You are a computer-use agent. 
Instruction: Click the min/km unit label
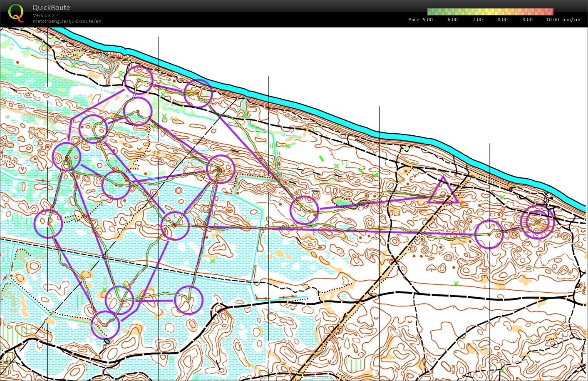click(571, 20)
